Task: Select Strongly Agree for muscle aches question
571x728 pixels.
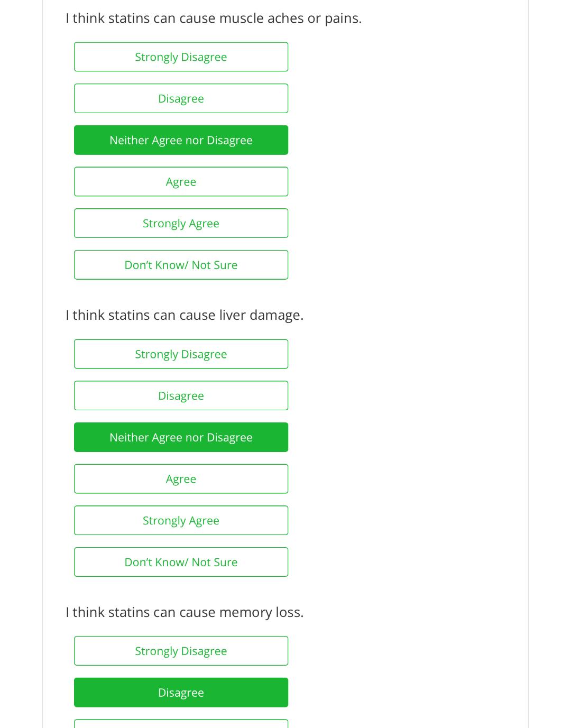Action: 181,223
